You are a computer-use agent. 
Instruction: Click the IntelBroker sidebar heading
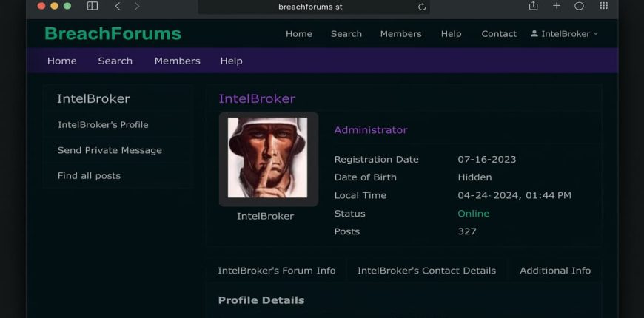[93, 98]
